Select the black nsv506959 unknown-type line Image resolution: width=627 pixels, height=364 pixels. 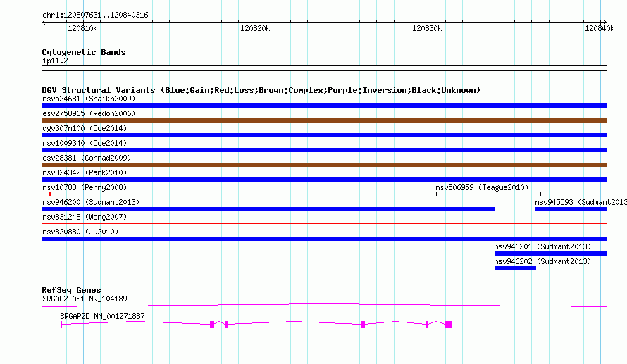(489, 194)
